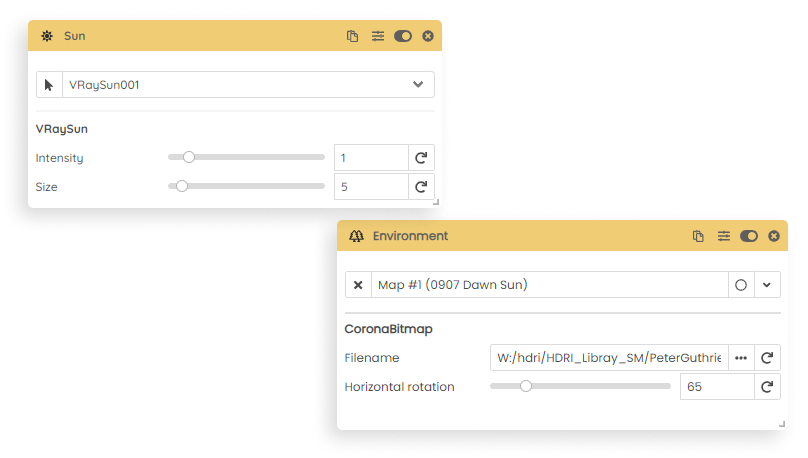Viewport: 808px width, 458px height.
Task: Toggle the Environment panel on/off switch
Action: tap(749, 236)
